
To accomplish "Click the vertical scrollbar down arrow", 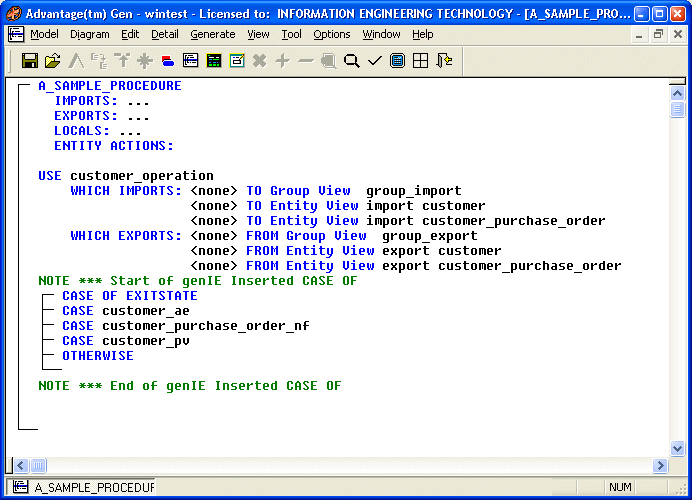I will click(677, 449).
